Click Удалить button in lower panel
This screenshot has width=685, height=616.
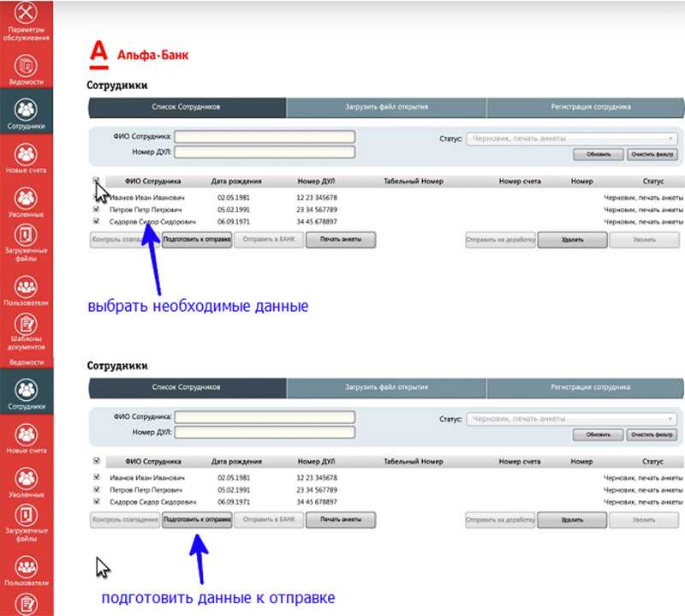(x=572, y=520)
